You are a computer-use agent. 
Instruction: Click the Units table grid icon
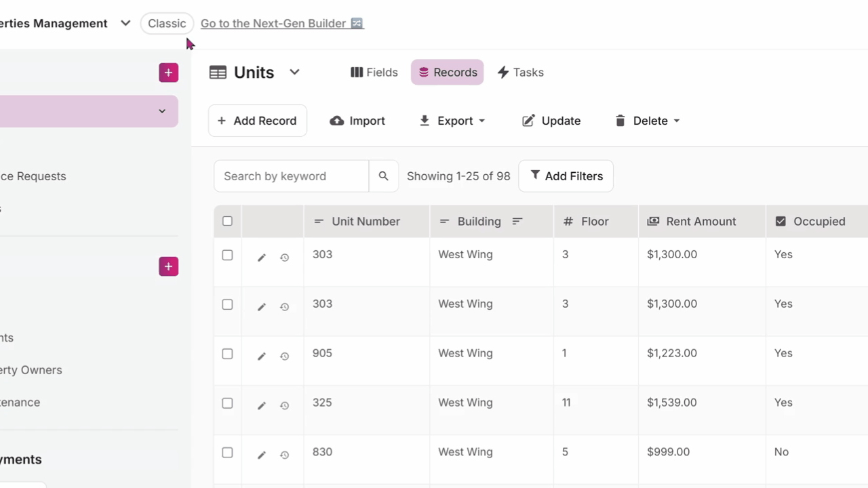pos(218,73)
